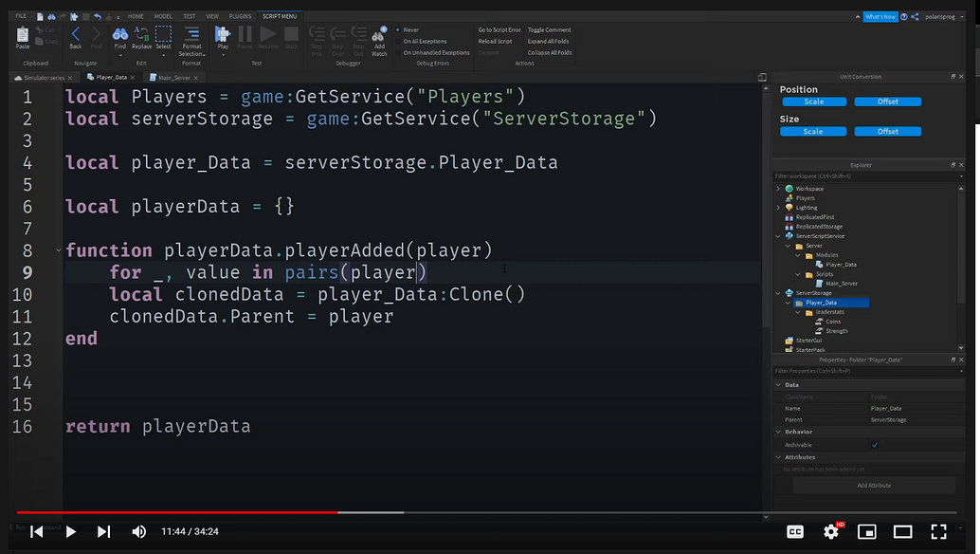Click the Size Offset button
Screen dimensions: 980x554
[887, 131]
